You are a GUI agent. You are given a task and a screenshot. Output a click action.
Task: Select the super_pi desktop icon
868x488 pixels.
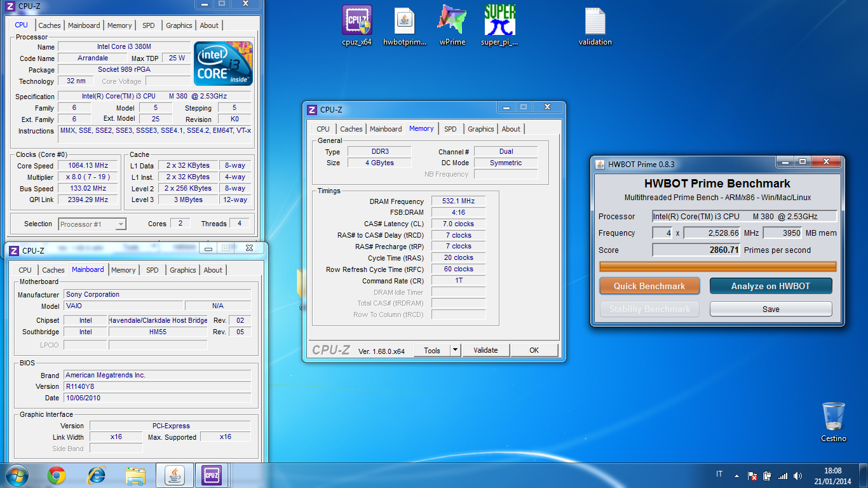coord(499,26)
